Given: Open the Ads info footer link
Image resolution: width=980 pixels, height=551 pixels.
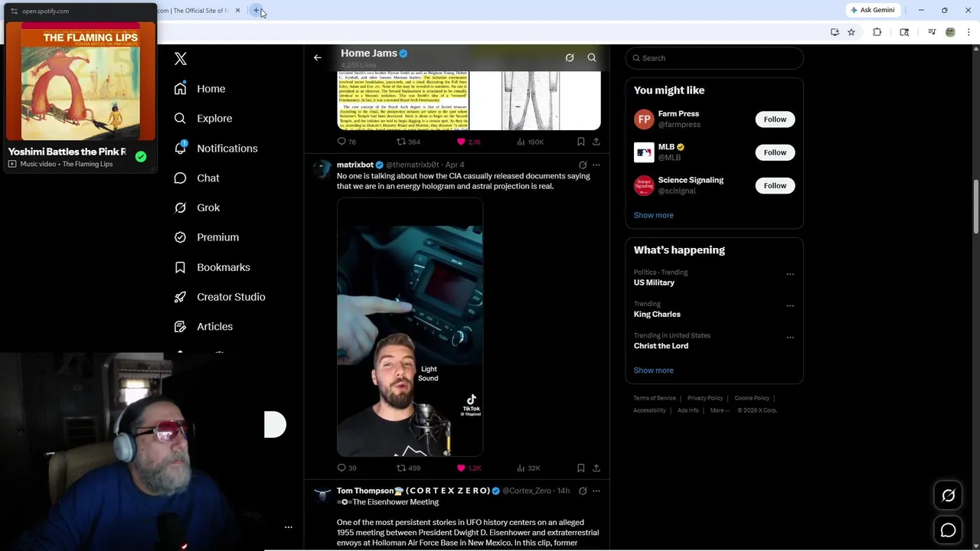Looking at the screenshot, I should tap(688, 410).
